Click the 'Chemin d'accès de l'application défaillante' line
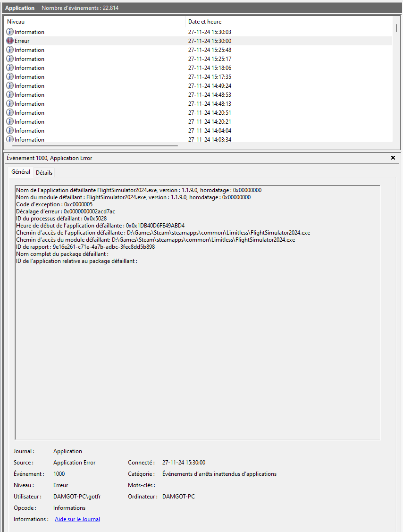The image size is (403, 532). pos(163,233)
